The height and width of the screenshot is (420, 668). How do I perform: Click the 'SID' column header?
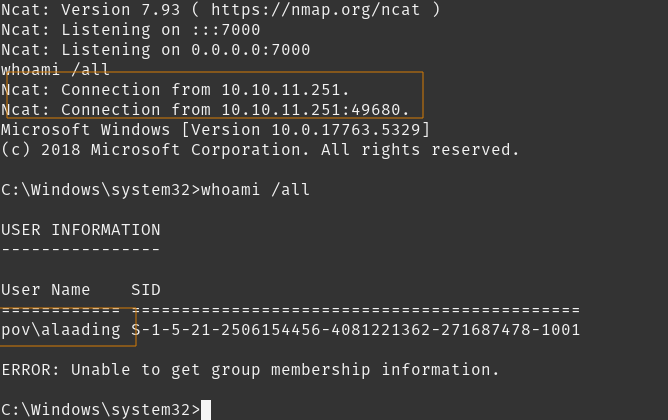(x=146, y=289)
